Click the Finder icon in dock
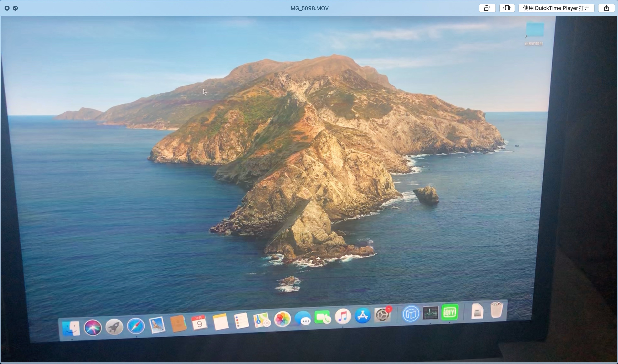Image resolution: width=618 pixels, height=364 pixels. 71,328
